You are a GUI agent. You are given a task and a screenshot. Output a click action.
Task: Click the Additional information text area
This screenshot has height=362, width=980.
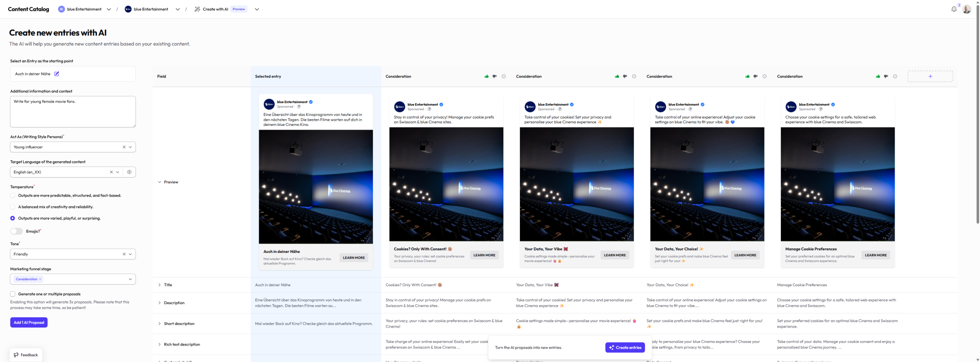(x=73, y=112)
